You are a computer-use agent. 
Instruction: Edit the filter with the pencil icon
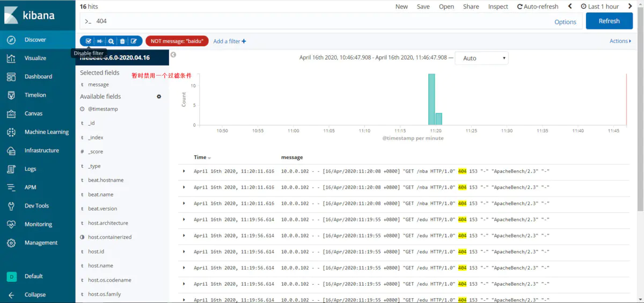pyautogui.click(x=134, y=41)
